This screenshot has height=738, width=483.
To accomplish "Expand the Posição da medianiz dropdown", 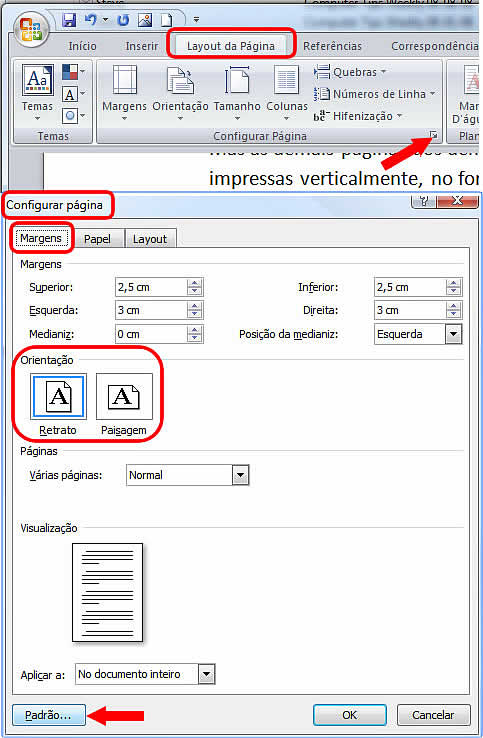I will pos(453,334).
